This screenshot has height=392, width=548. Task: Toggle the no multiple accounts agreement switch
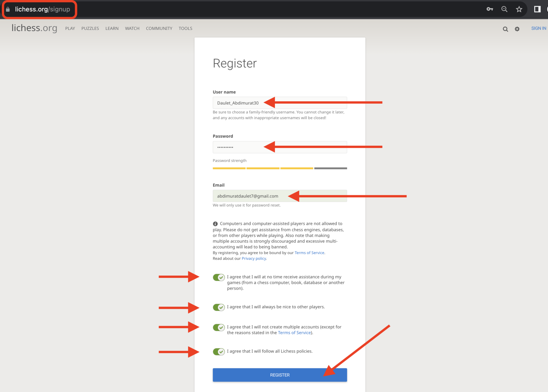(x=219, y=327)
